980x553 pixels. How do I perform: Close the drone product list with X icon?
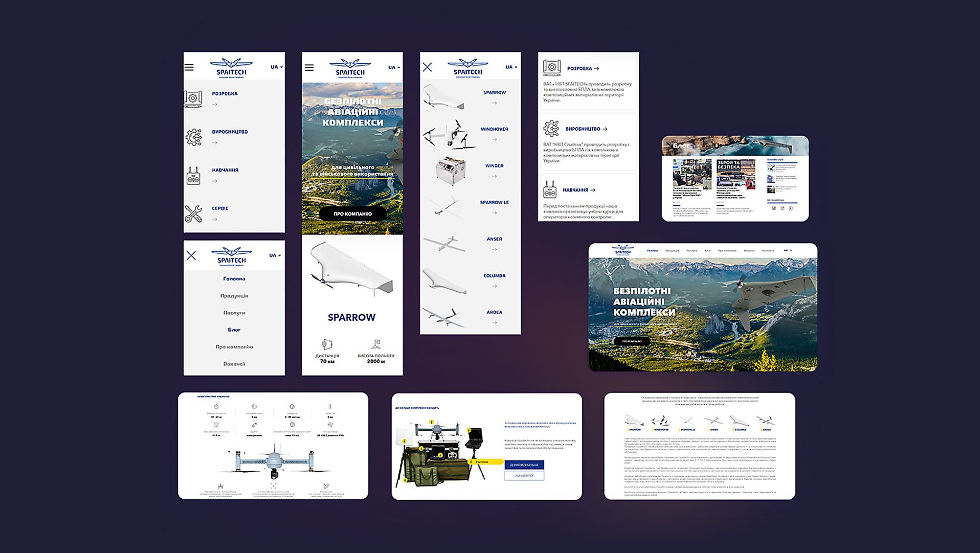427,67
